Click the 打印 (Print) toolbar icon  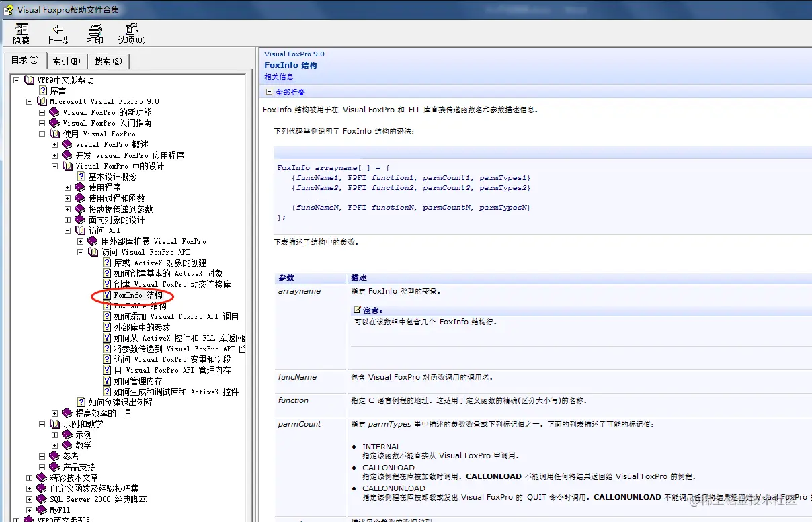(x=95, y=30)
